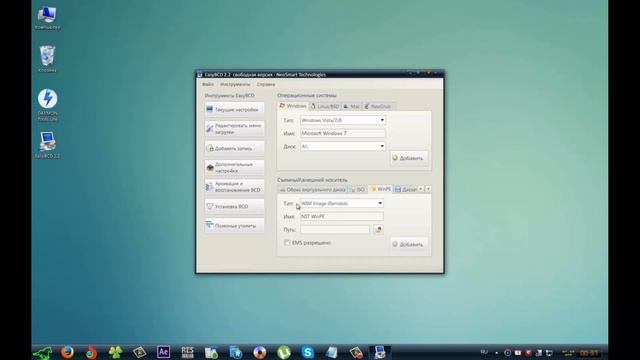The image size is (640, 360).
Task: Click Добавить in removable media section
Action: click(409, 244)
